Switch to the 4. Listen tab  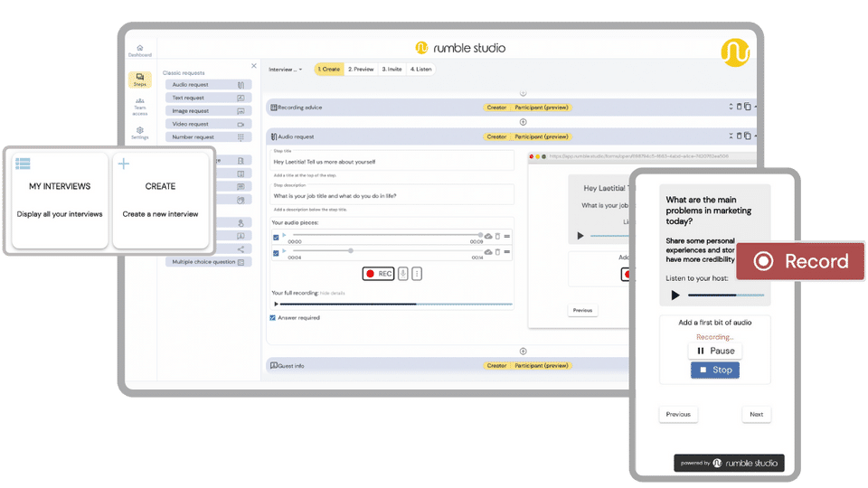tap(420, 70)
